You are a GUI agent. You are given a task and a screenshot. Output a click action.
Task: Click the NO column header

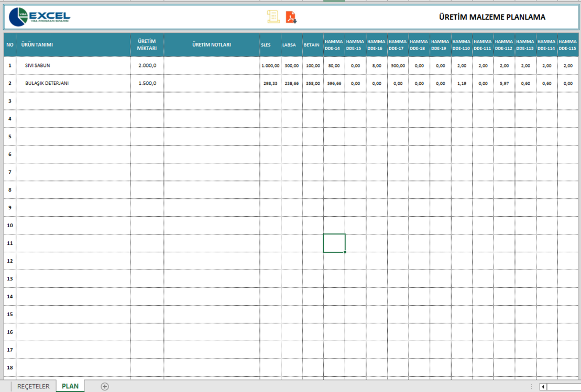(10, 45)
